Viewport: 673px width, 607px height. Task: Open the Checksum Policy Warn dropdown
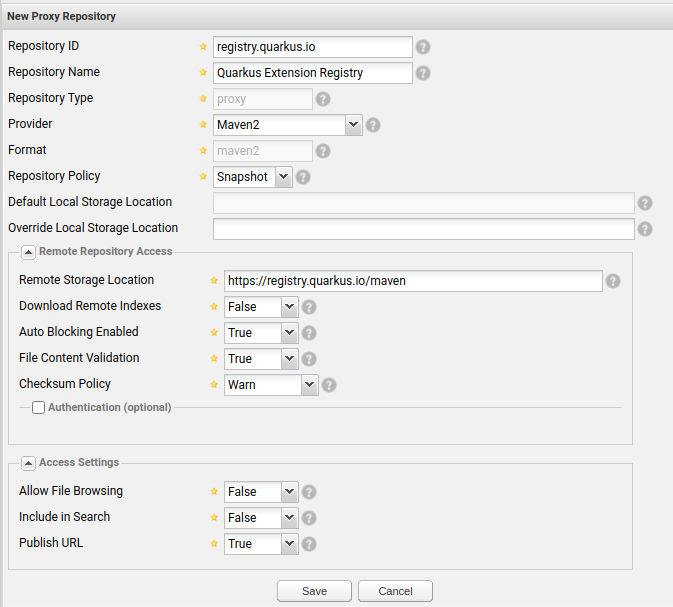tap(309, 385)
